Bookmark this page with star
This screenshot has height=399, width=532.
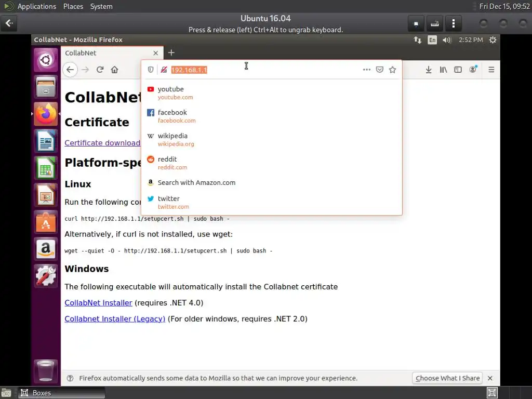(393, 70)
